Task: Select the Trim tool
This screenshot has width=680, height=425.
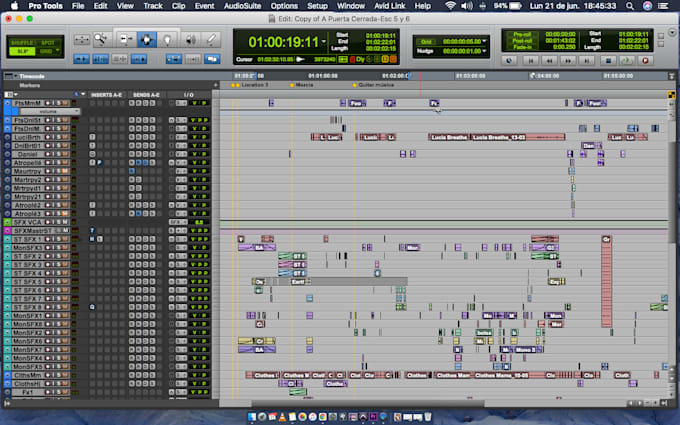Action: pyautogui.click(x=126, y=39)
